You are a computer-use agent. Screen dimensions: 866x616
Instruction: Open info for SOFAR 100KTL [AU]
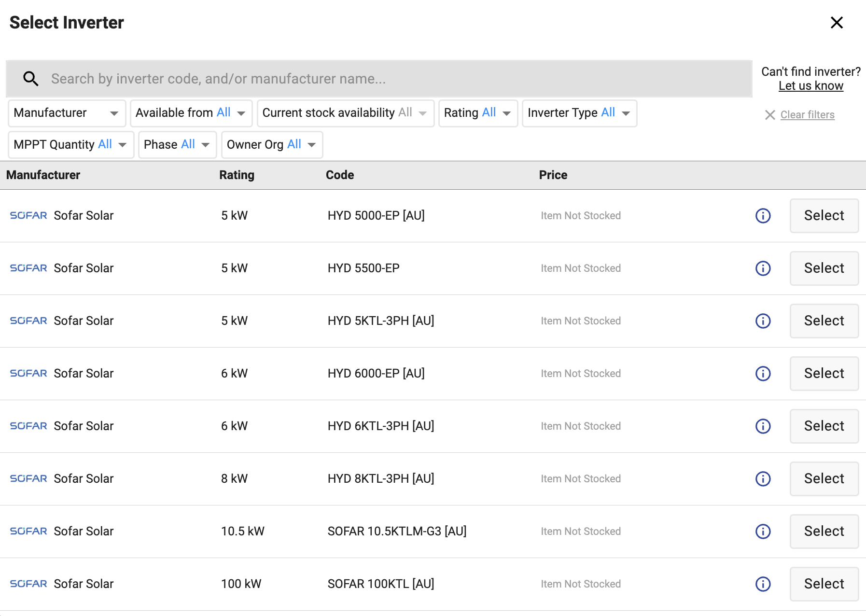(763, 584)
